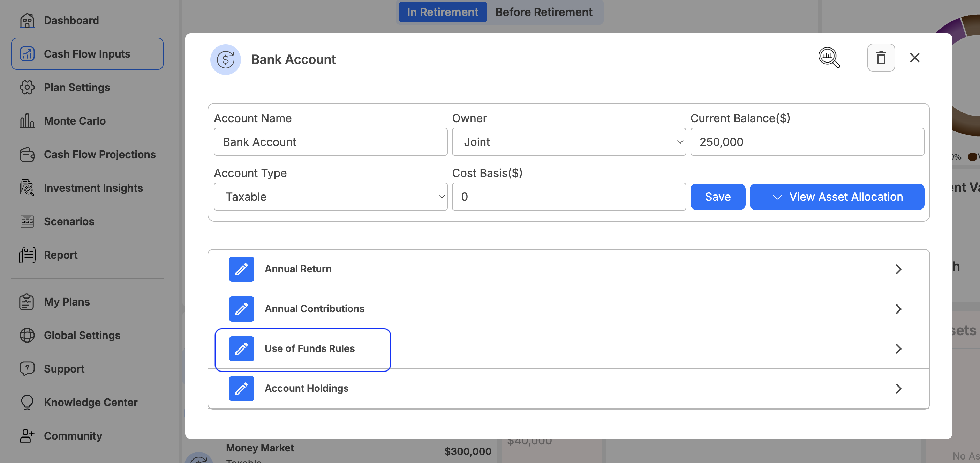
Task: Click the pencil icon beside Account Holdings
Action: click(x=241, y=388)
